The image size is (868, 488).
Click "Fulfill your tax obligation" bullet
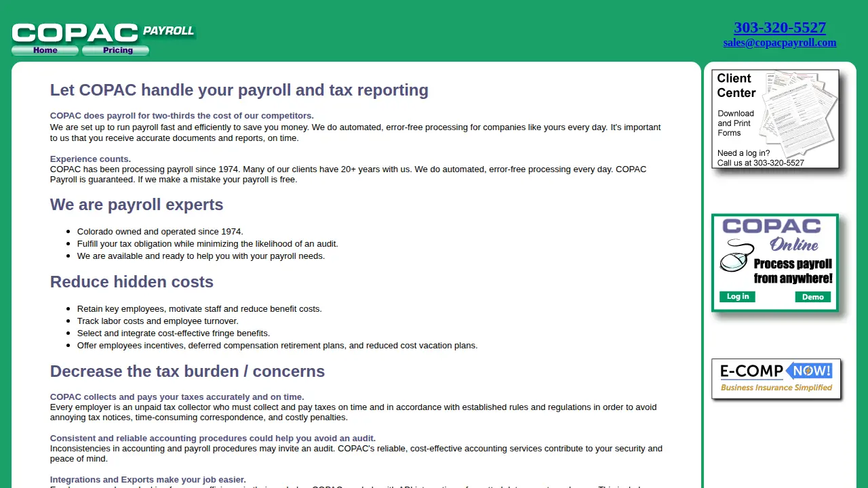pyautogui.click(x=208, y=244)
